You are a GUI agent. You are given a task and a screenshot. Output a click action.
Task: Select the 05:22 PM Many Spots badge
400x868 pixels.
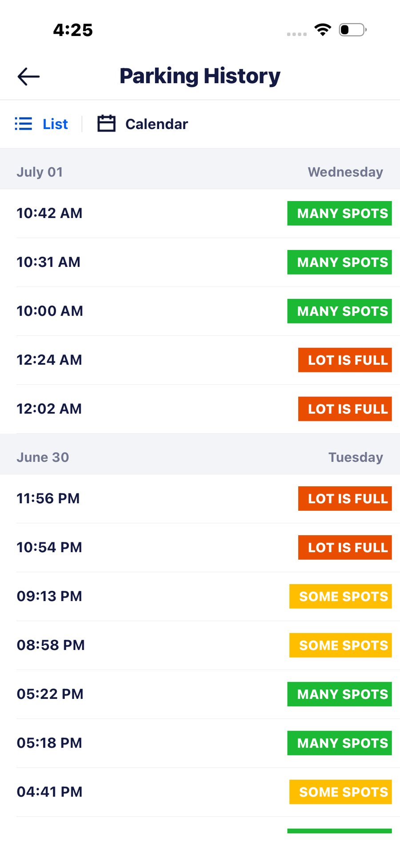coord(340,694)
